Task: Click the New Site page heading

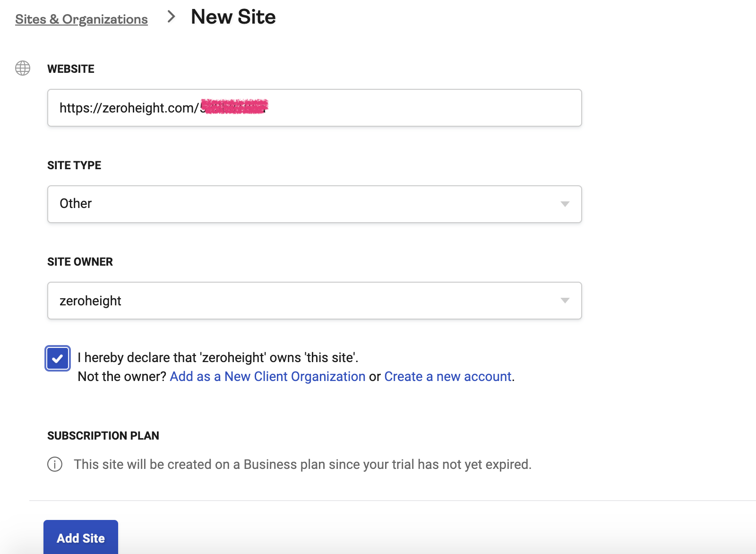Action: coord(233,17)
